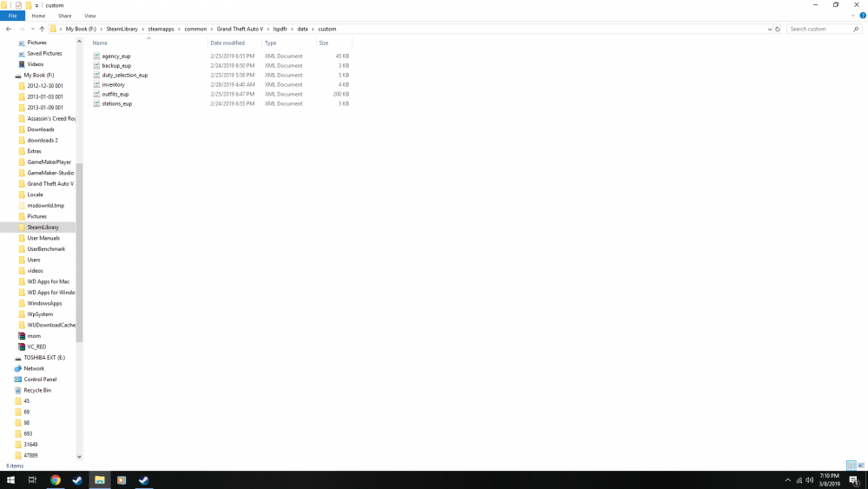Select WindowsApps folder in tree
This screenshot has height=489, width=868.
click(x=44, y=303)
